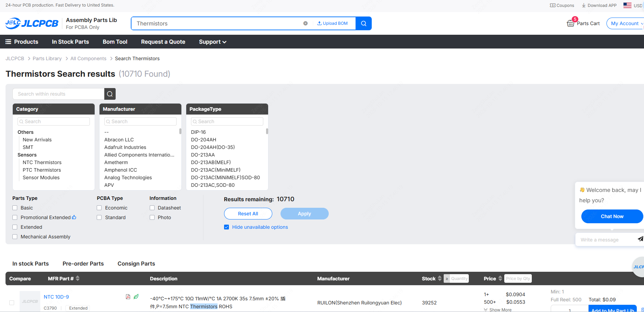
Task: Click the Manufacturer list scrollbar
Action: 180,131
